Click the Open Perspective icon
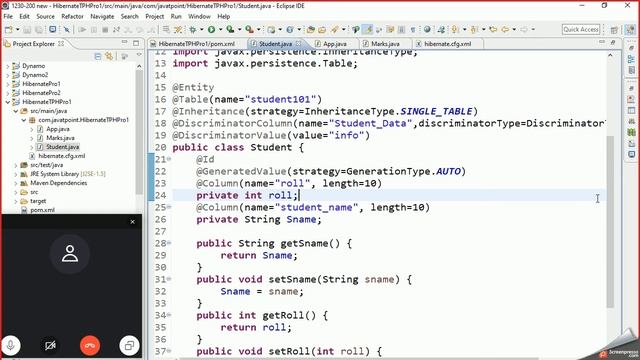Image resolution: width=640 pixels, height=360 pixels. coord(614,29)
